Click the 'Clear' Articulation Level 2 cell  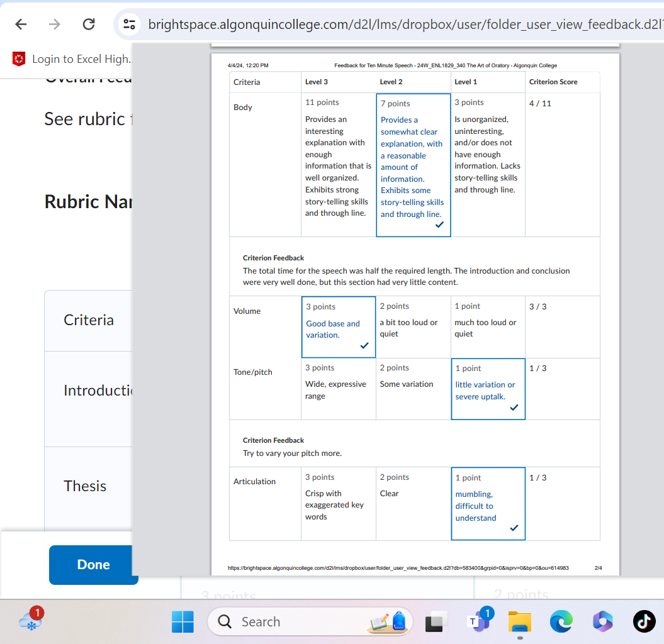pos(389,493)
